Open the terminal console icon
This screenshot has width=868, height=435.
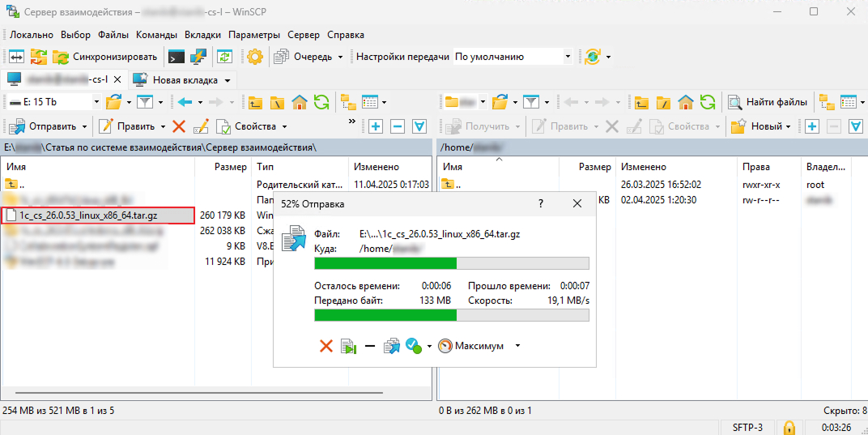(177, 57)
